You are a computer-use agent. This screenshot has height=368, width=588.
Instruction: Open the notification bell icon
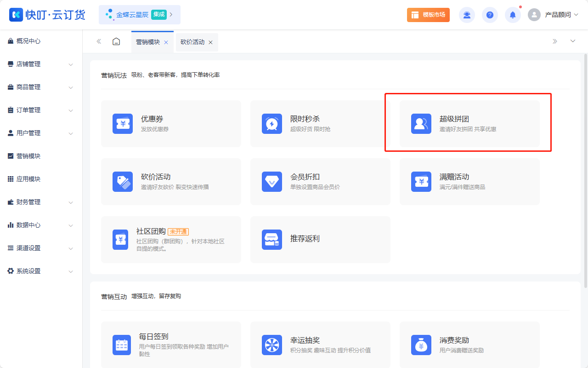513,15
